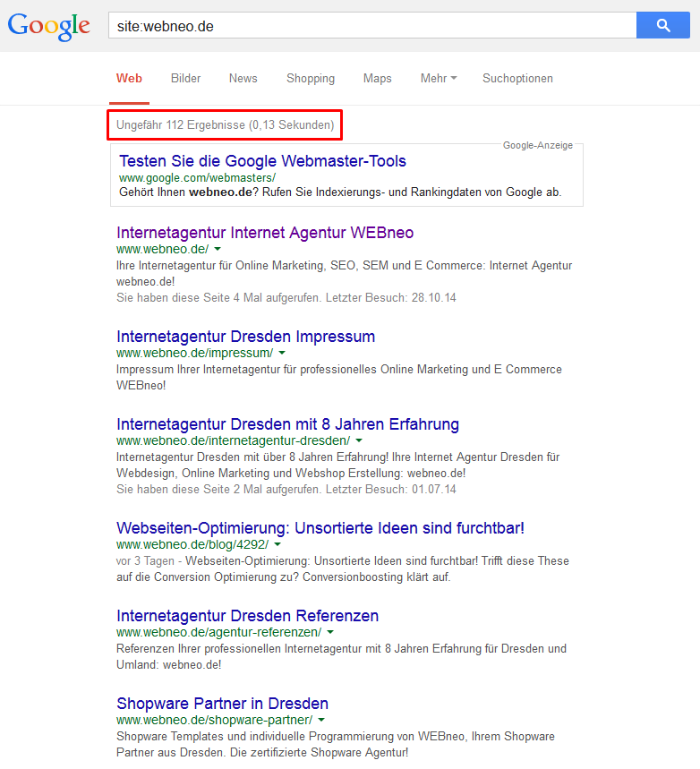Image resolution: width=700 pixels, height=769 pixels.
Task: Click 'Letzter Besuch: 28.10.14' visit note
Action: tap(391, 298)
